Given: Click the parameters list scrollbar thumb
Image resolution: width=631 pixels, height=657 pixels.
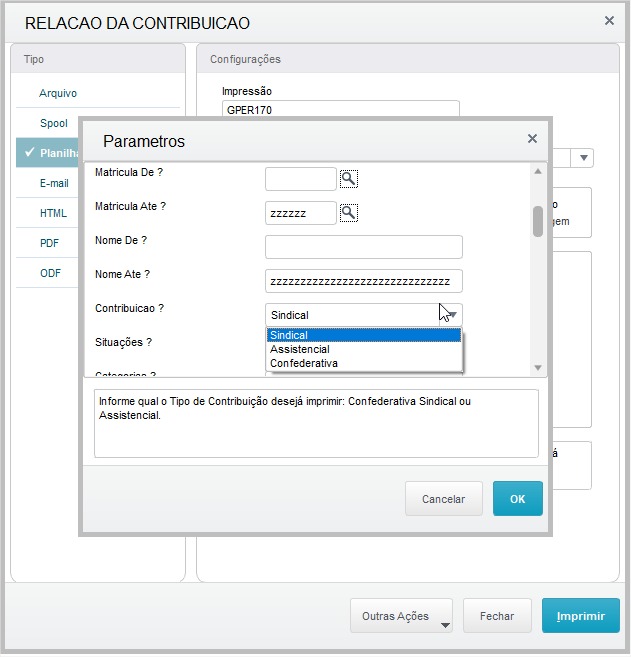Looking at the screenshot, I should (x=538, y=221).
